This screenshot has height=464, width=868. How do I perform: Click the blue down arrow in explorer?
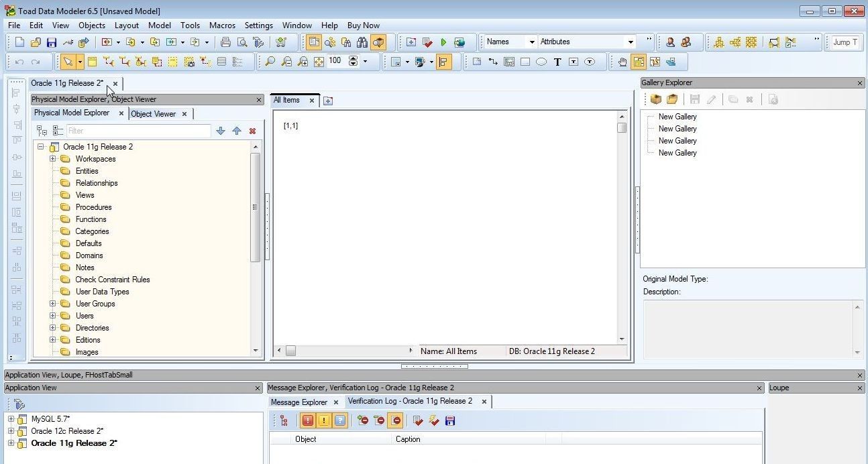(220, 131)
